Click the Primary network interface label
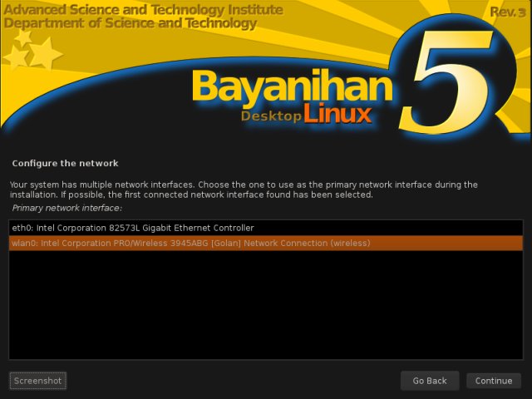Screen dimensions: 532x399 (x=66, y=207)
